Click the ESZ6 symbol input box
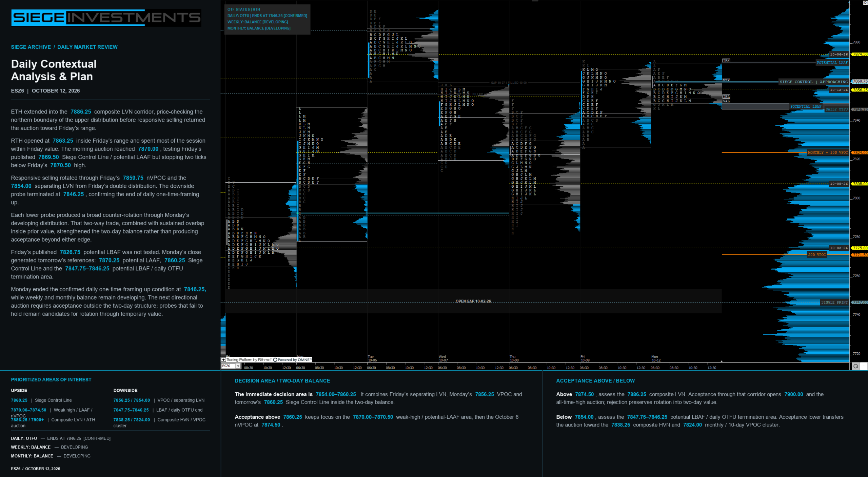The height and width of the screenshot is (477, 868). pos(229,366)
